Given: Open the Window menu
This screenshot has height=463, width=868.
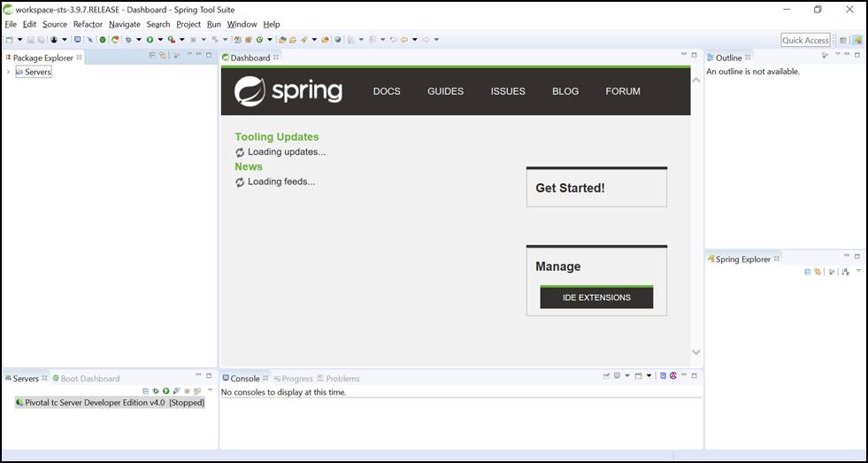Looking at the screenshot, I should tap(242, 25).
